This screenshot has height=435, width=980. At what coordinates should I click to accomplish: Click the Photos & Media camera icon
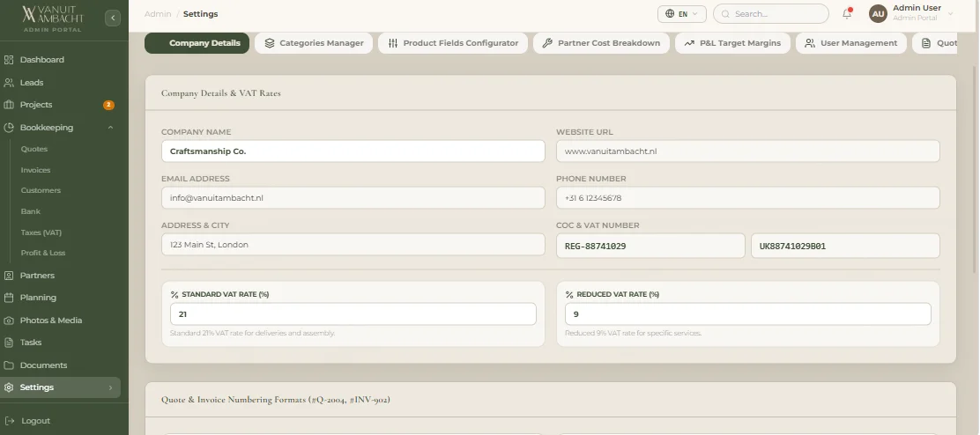click(9, 321)
